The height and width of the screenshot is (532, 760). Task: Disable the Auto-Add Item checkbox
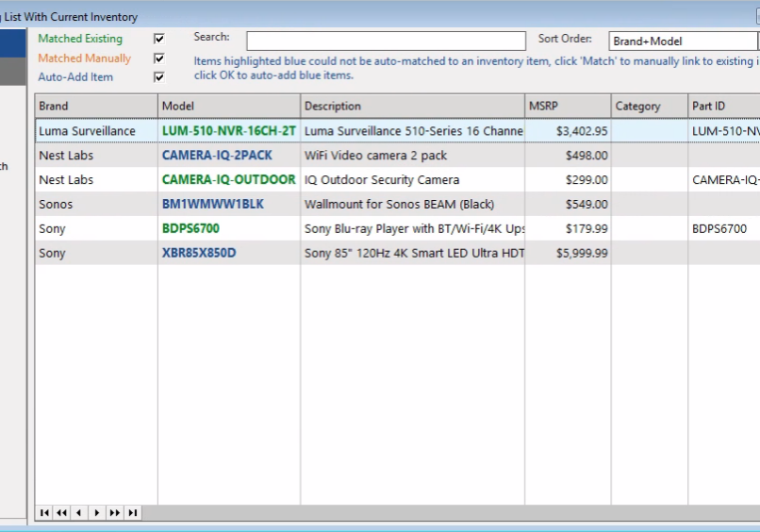(x=159, y=77)
